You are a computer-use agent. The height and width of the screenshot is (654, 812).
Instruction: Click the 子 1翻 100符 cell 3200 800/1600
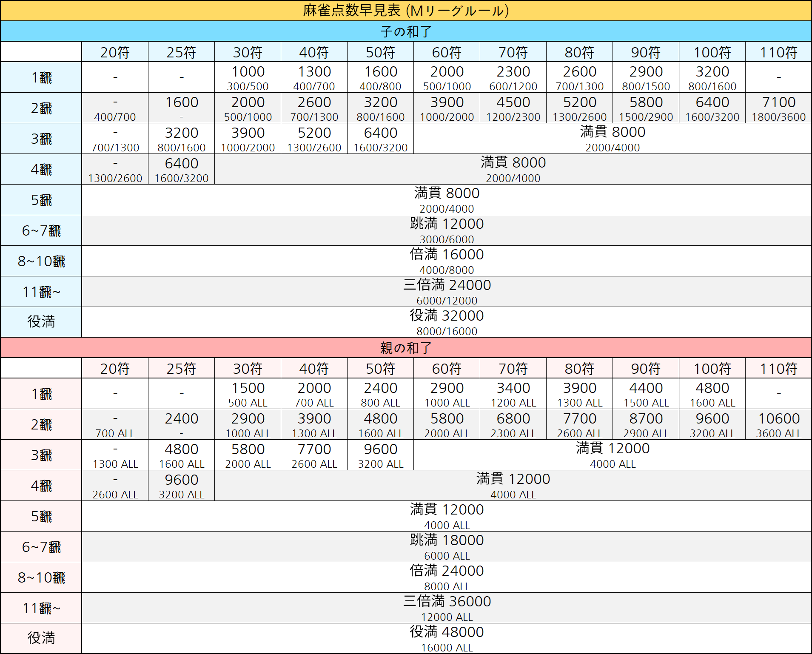tap(712, 77)
